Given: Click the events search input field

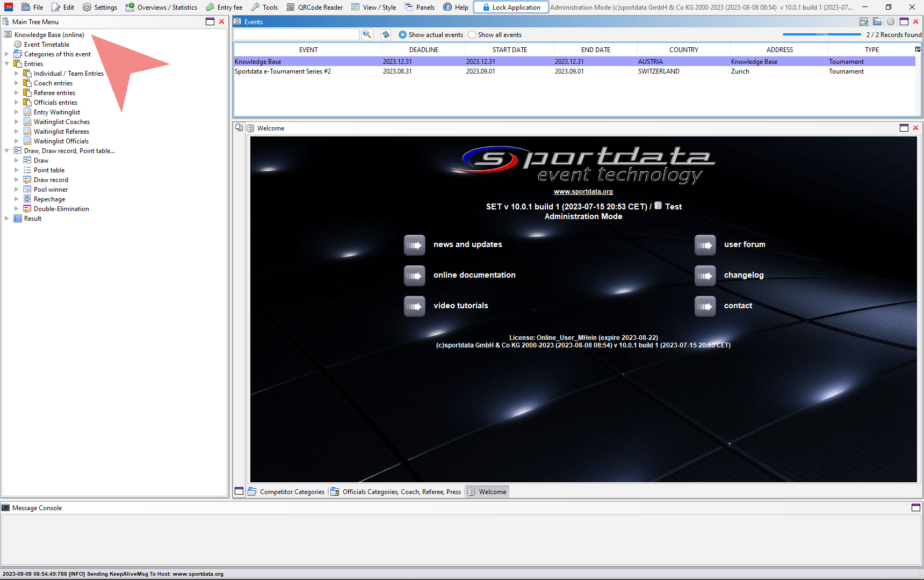Looking at the screenshot, I should [297, 34].
